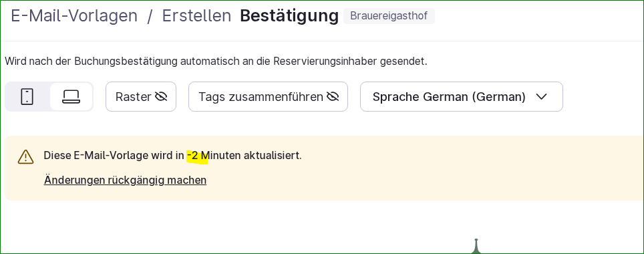Click the Minuten aktualisiert warning message text
Image resolution: width=644 pixels, height=254 pixels.
pos(173,156)
